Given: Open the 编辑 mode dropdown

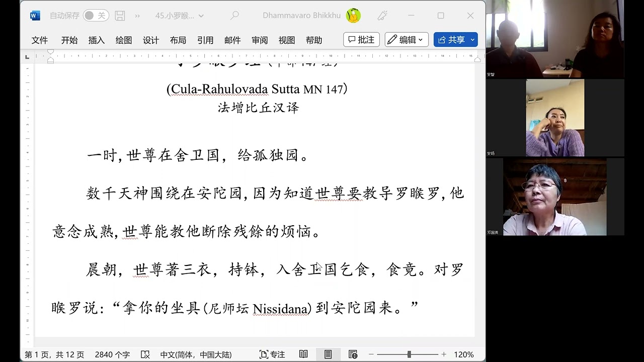Looking at the screenshot, I should pyautogui.click(x=407, y=40).
